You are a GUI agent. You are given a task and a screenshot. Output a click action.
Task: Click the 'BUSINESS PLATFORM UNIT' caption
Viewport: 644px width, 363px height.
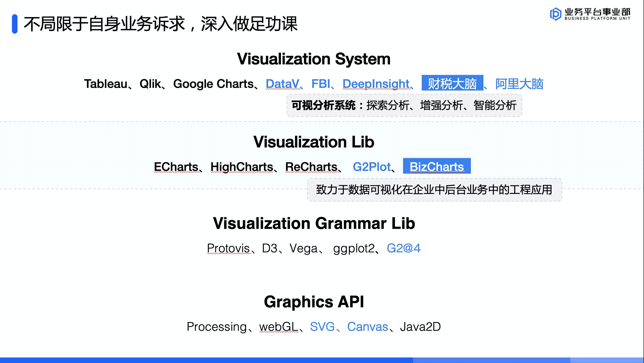coord(598,18)
